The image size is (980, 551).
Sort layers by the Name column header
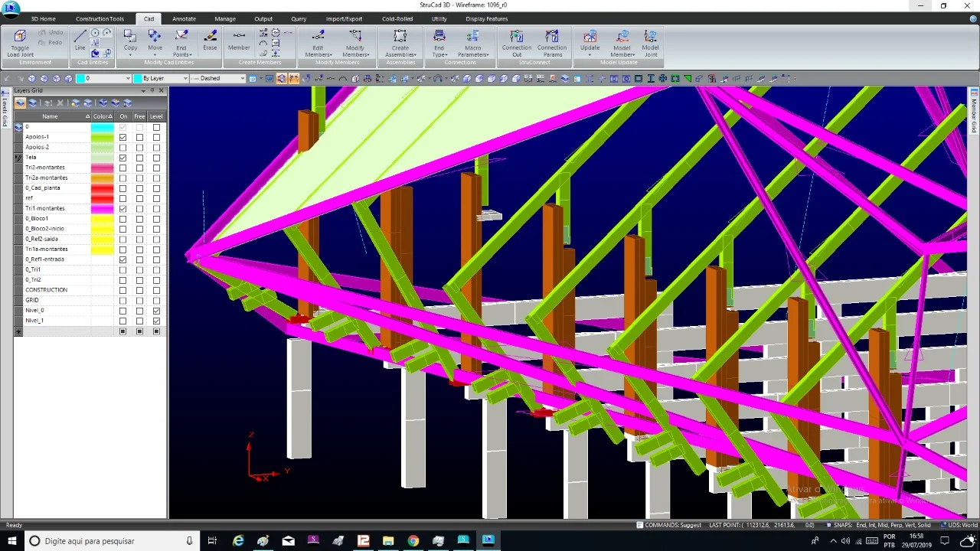(x=50, y=116)
